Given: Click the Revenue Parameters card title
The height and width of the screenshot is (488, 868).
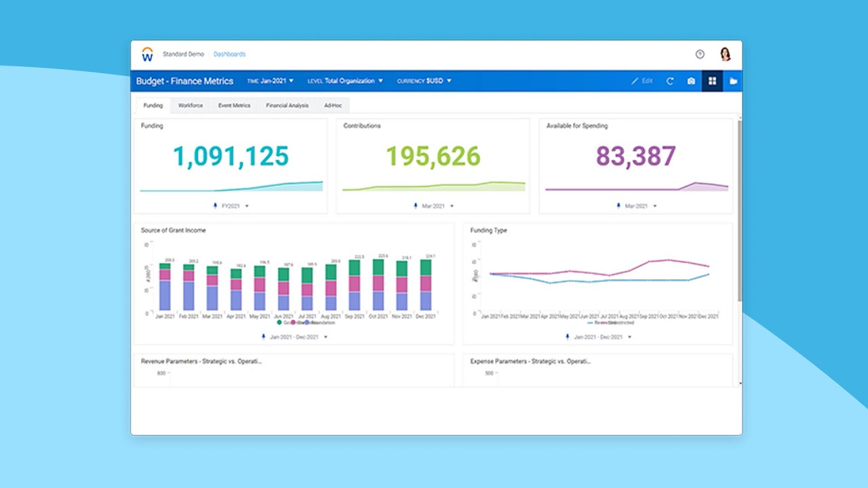Looking at the screenshot, I should click(x=201, y=361).
